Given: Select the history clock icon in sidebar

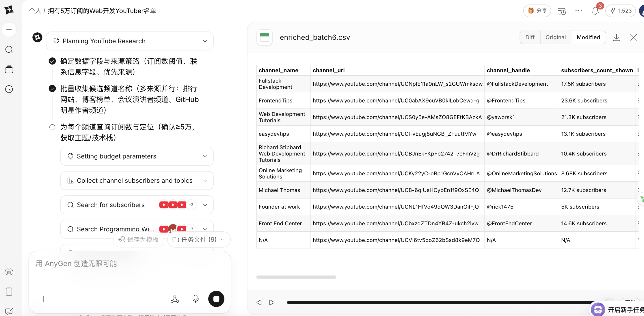Looking at the screenshot, I should pyautogui.click(x=9, y=89).
